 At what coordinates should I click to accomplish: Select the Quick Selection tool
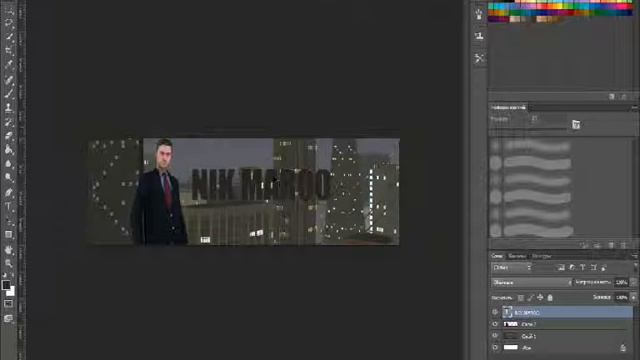click(9, 37)
